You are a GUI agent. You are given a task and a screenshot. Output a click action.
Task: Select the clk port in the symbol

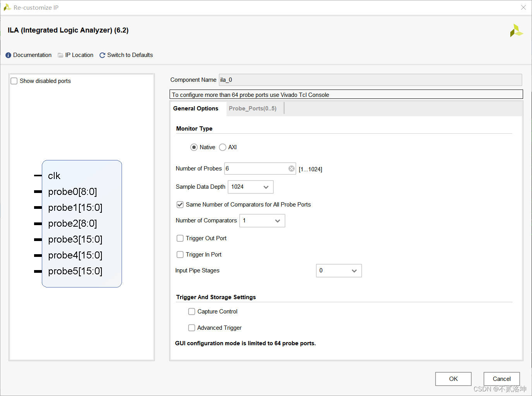pos(54,176)
